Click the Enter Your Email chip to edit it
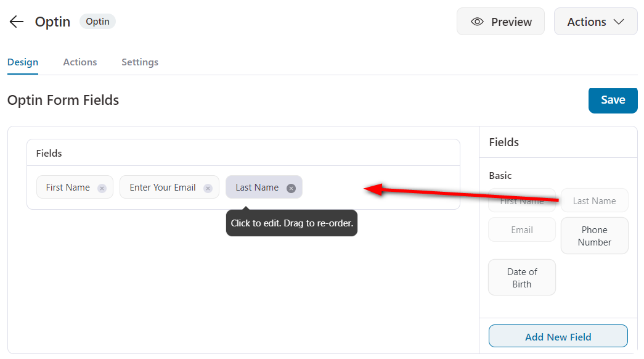 click(162, 188)
